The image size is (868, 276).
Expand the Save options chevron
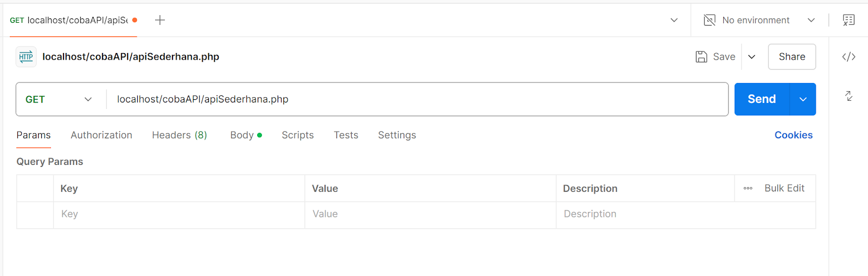click(752, 57)
